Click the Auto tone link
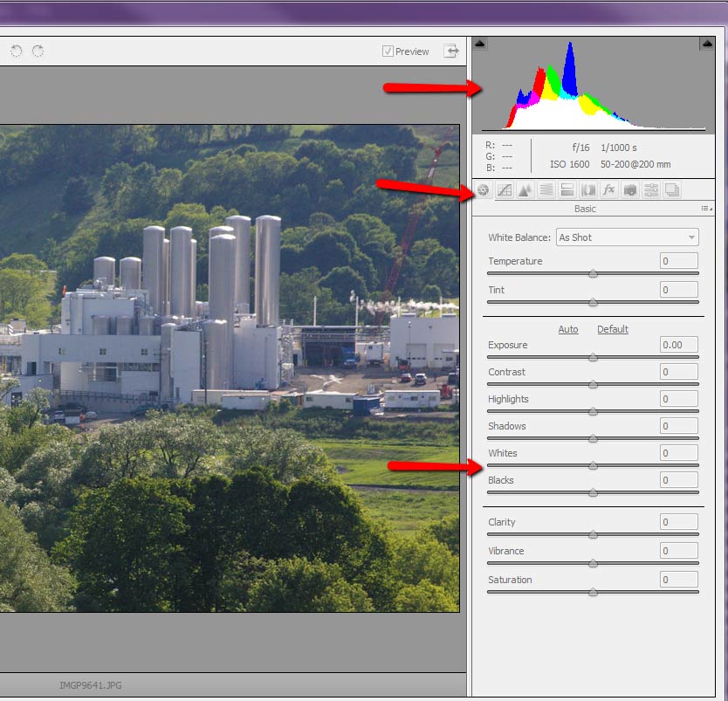The height and width of the screenshot is (701, 728). pyautogui.click(x=568, y=329)
